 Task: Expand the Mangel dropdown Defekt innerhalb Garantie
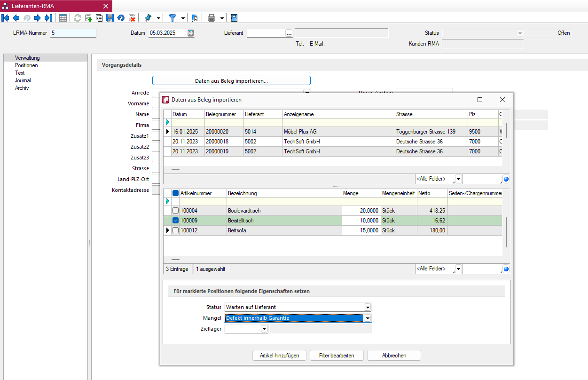tap(368, 318)
